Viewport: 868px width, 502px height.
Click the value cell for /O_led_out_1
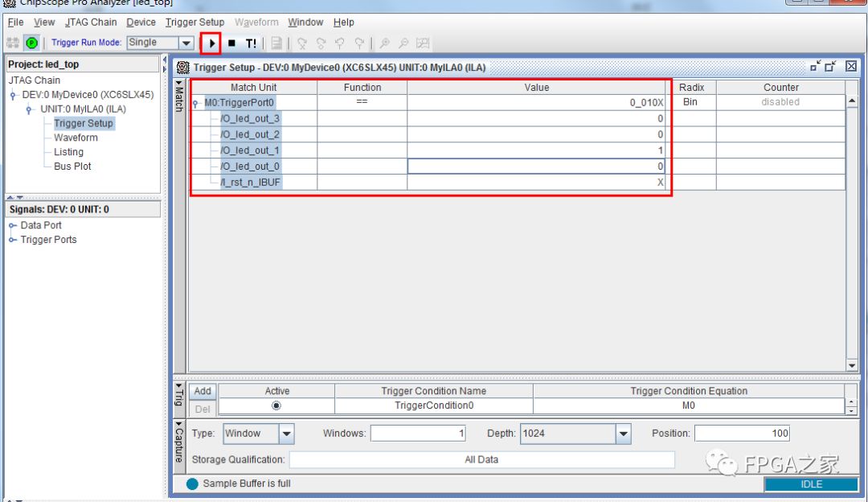tap(536, 150)
